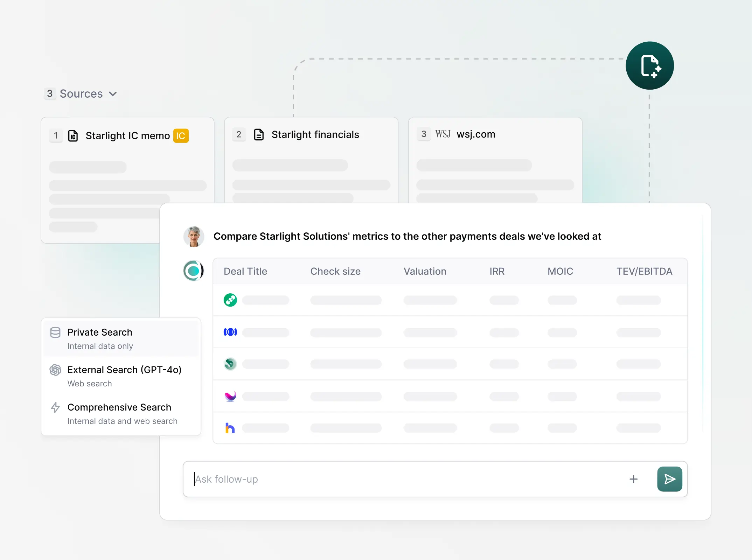
Task: Click the number 2 source badge
Action: pos(239,135)
